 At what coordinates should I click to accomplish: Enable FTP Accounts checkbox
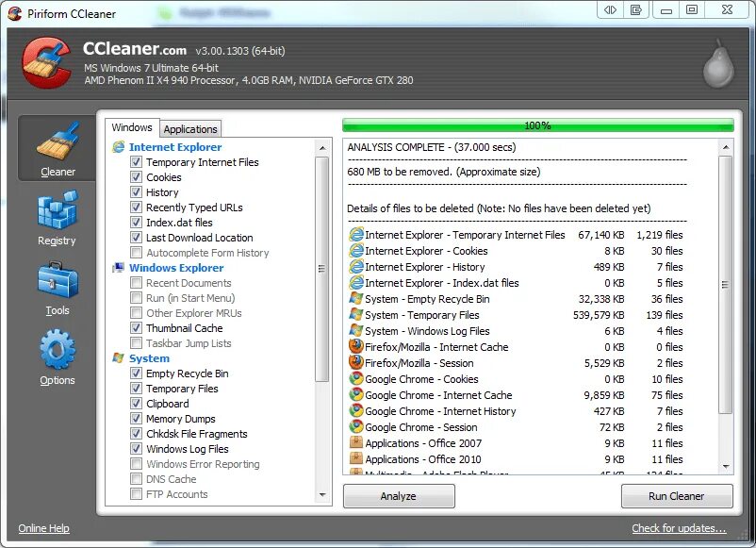[136, 494]
